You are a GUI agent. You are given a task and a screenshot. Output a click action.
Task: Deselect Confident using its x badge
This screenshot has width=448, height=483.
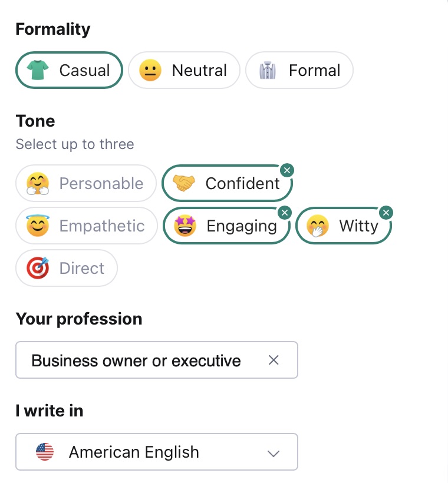287,170
